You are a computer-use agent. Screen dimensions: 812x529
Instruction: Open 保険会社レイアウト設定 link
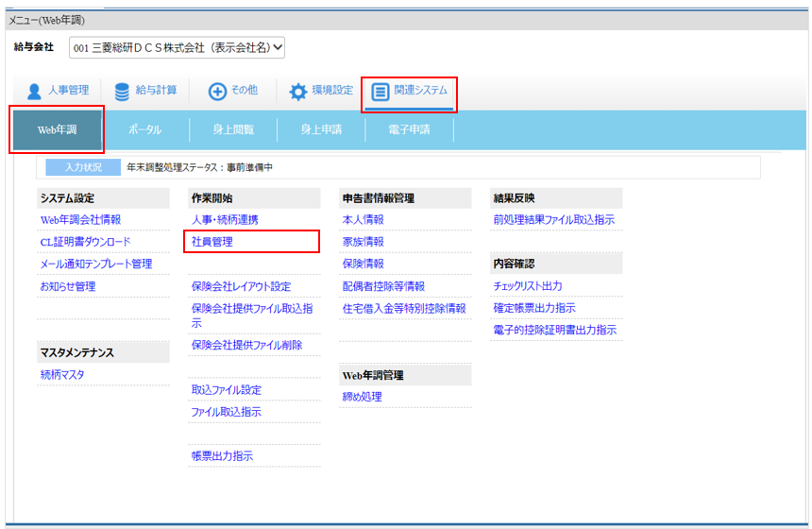pos(242,286)
